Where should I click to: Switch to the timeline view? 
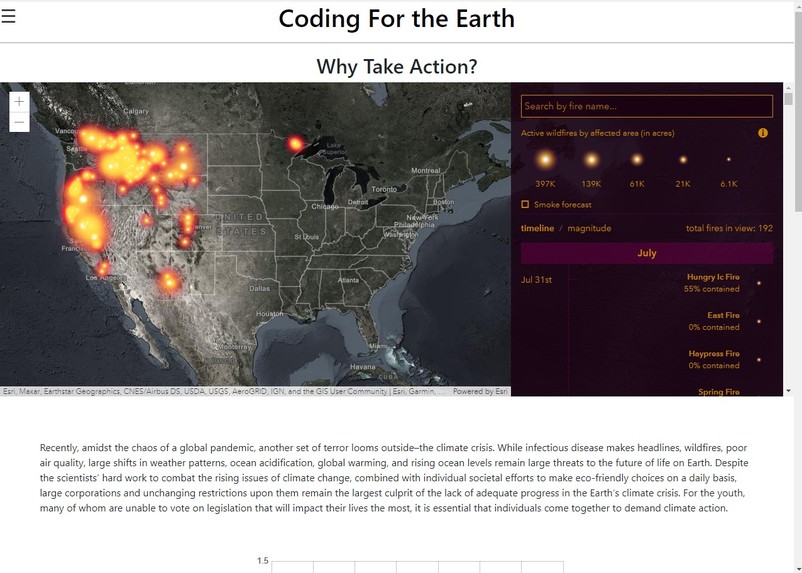click(537, 228)
